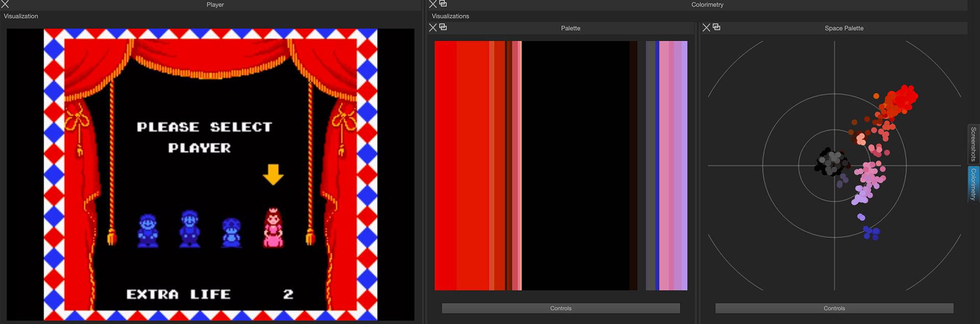Click the Player panel title

coord(215,5)
